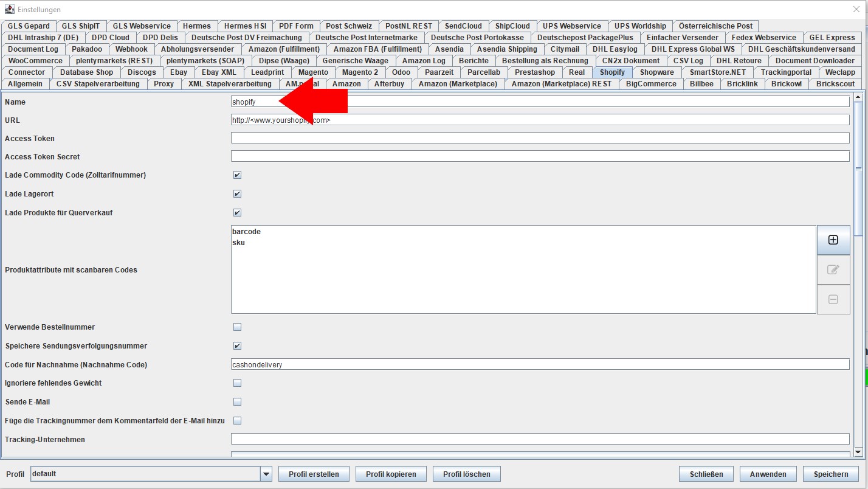
Task: Switch to the Amazon (Marketplace) REST tab
Action: tap(562, 84)
